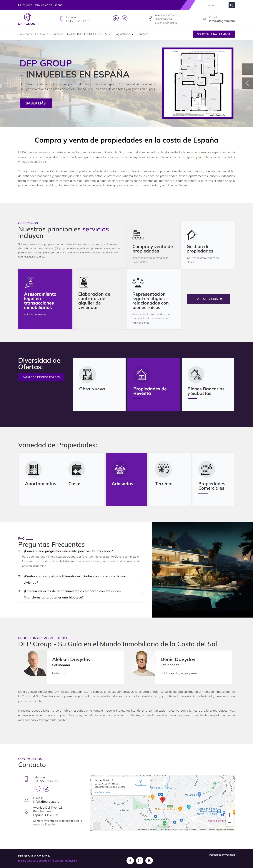The image size is (253, 868).
Task: Open the Blog/noticias dropdown menu
Action: coord(123,34)
